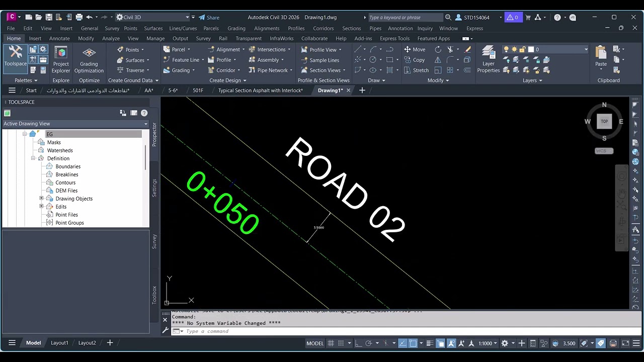The image size is (644, 362).
Task: Click the layer color swatch in Layers panel
Action: coord(531,49)
